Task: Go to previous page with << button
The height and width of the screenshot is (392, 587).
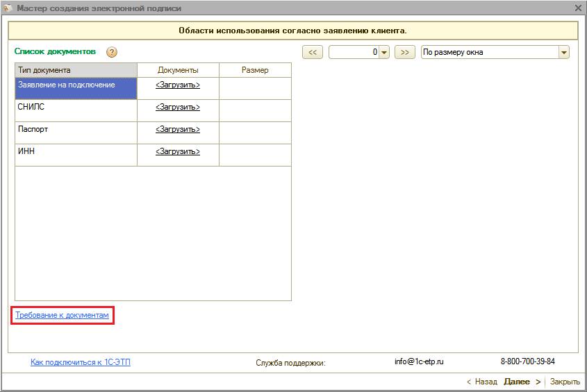Action: [313, 52]
